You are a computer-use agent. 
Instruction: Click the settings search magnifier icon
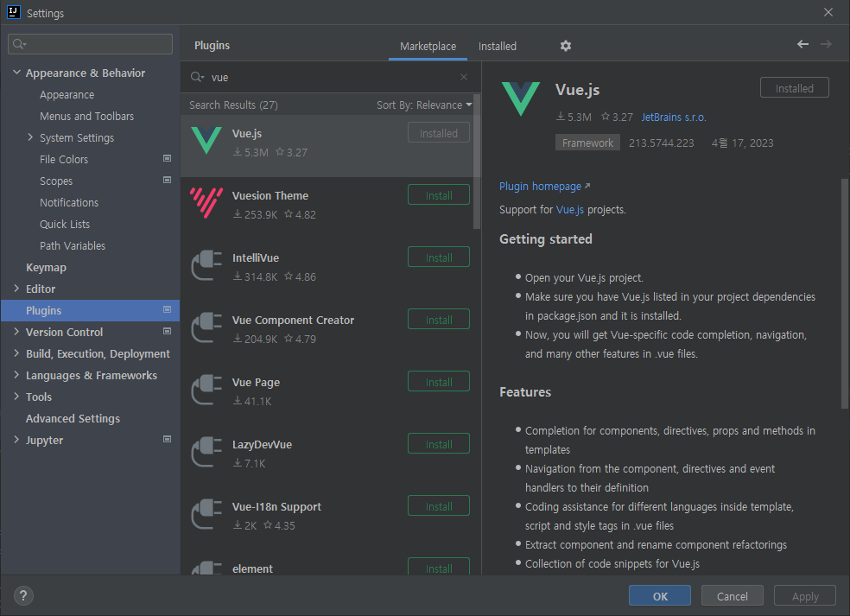(20, 44)
